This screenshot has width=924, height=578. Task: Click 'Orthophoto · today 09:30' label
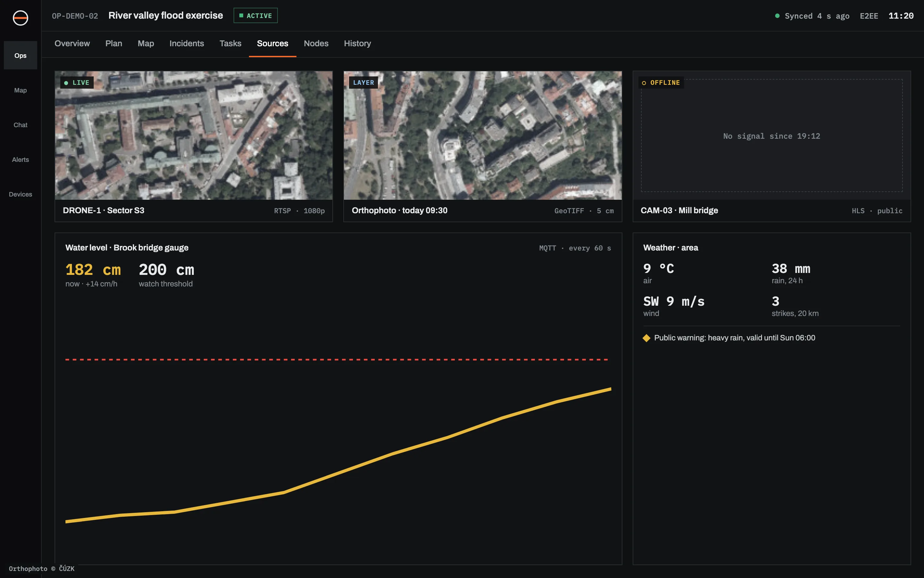[399, 211]
